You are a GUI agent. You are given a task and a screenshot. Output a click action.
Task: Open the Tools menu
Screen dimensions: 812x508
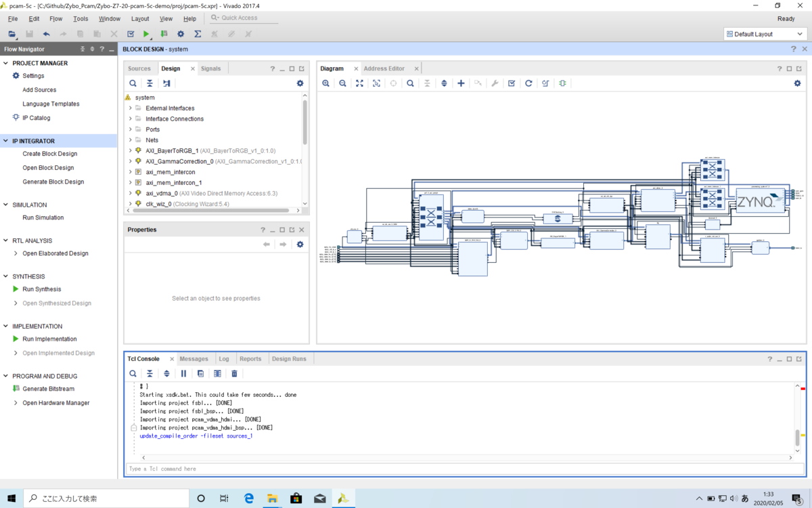coord(81,19)
